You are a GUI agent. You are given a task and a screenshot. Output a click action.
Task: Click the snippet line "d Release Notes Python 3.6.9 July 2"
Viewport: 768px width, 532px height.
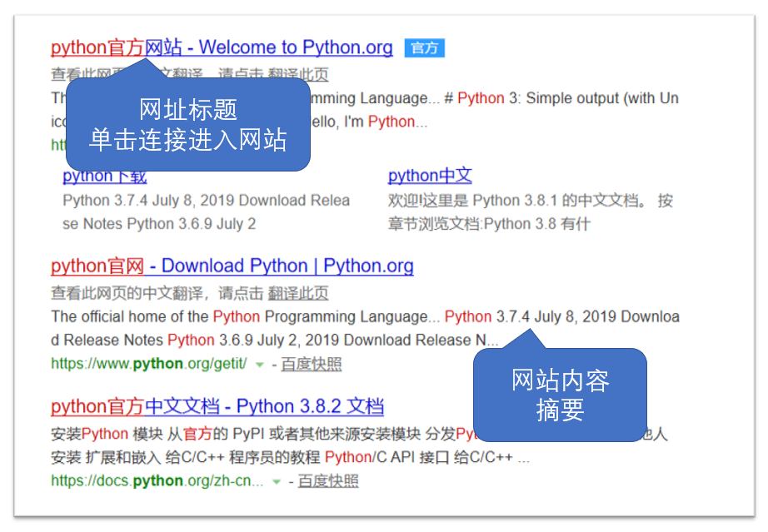[x=275, y=341]
